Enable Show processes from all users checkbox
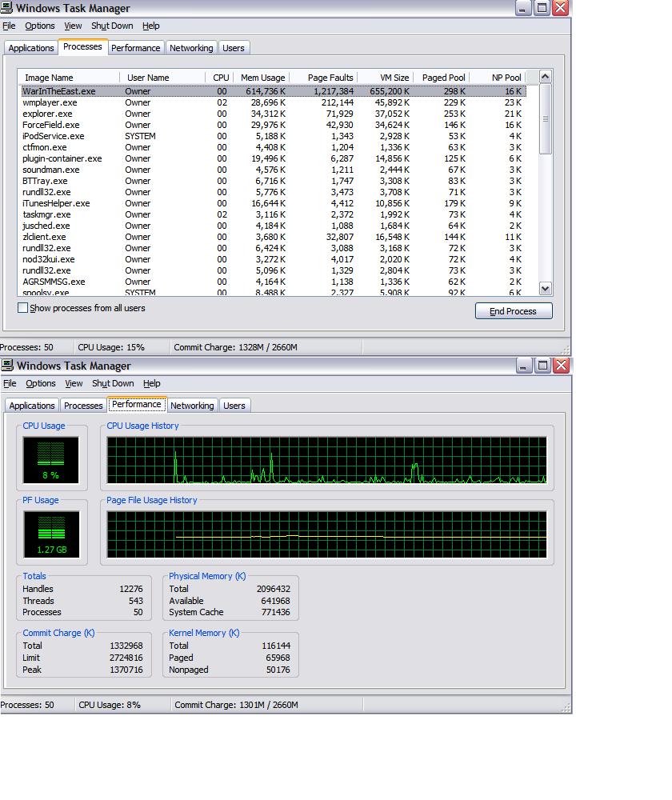Screen dimensions: 672x800 [22, 308]
